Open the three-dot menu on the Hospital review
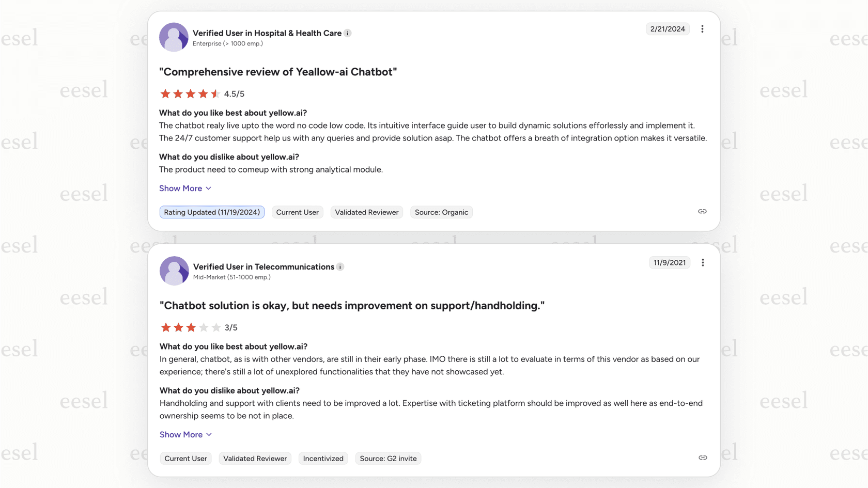Screen dimensions: 868x488 tap(703, 29)
